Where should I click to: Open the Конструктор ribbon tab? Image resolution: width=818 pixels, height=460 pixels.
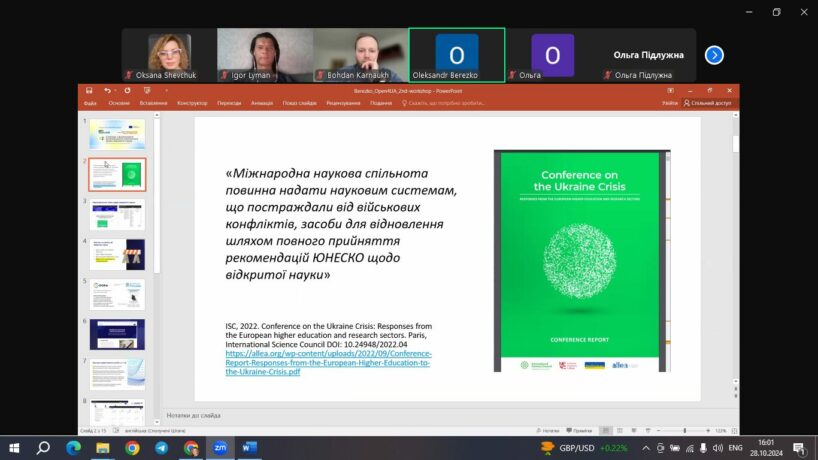tap(192, 102)
